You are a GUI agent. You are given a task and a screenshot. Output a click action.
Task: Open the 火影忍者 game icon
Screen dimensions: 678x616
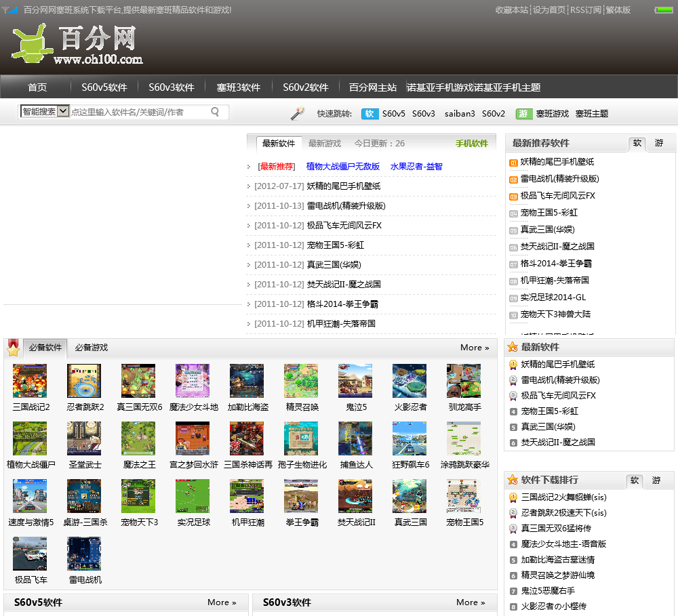tap(410, 381)
